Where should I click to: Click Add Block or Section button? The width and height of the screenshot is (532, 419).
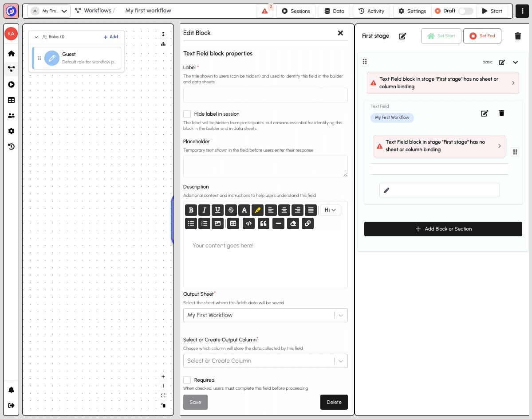coord(443,229)
